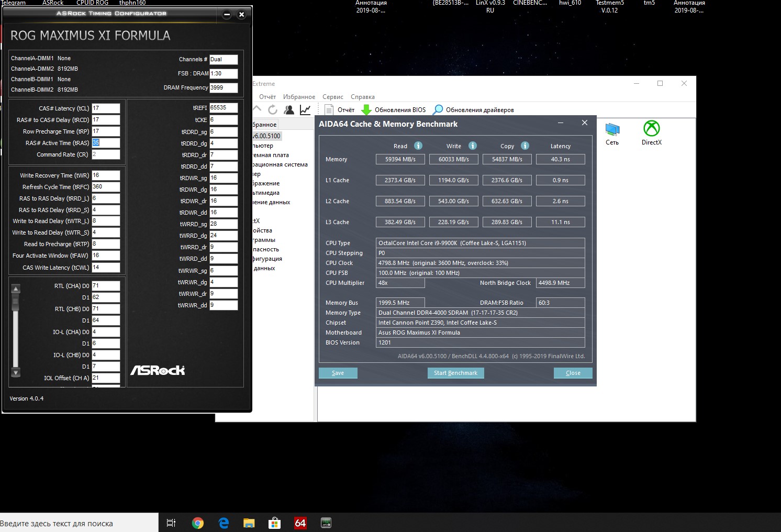Screen dimensions: 781x532
Task: Open Microsoft Store from the taskbar
Action: pyautogui.click(x=275, y=523)
